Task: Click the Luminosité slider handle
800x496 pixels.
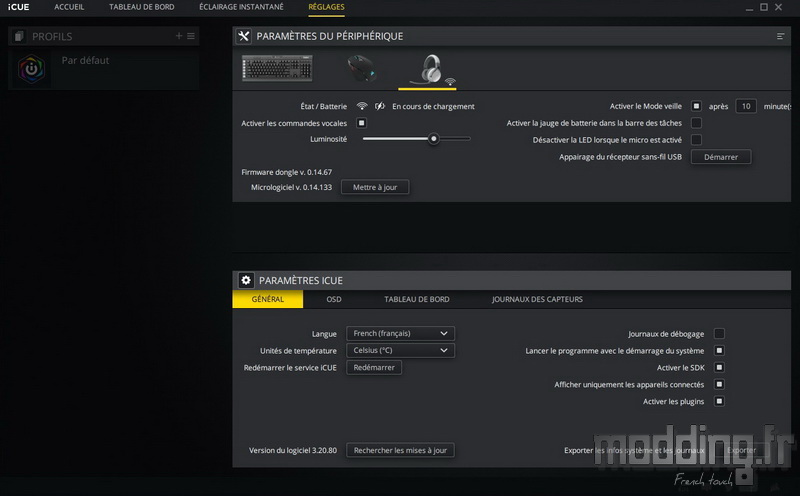Action: pyautogui.click(x=434, y=139)
